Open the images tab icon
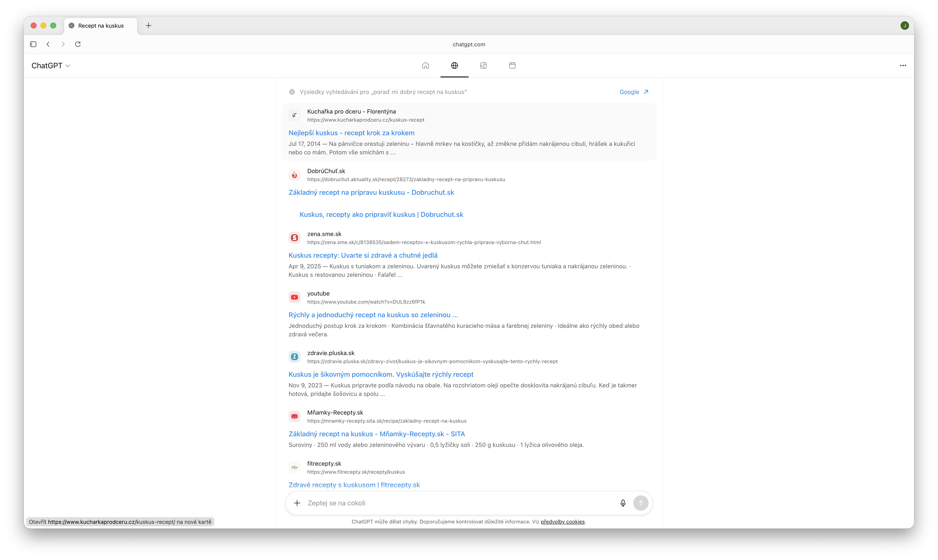 483,66
